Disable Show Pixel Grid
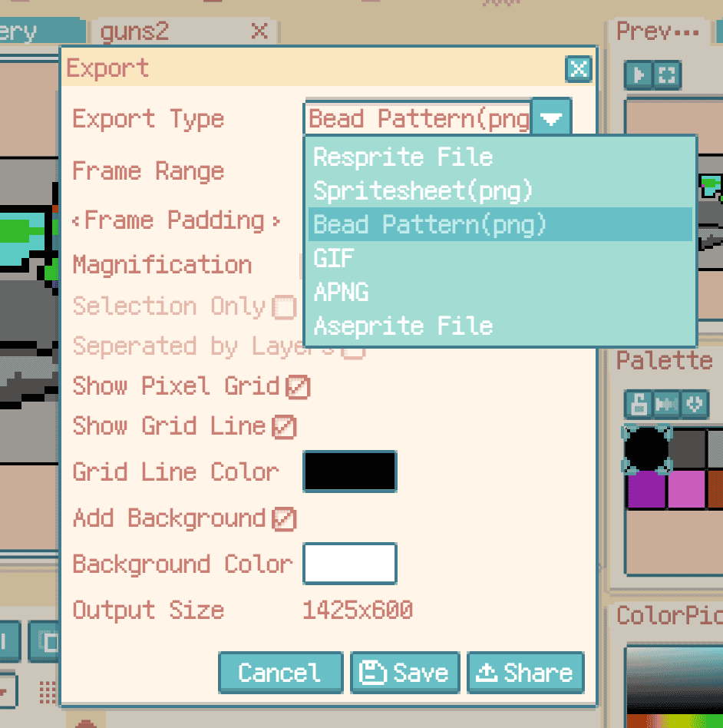 click(x=299, y=386)
